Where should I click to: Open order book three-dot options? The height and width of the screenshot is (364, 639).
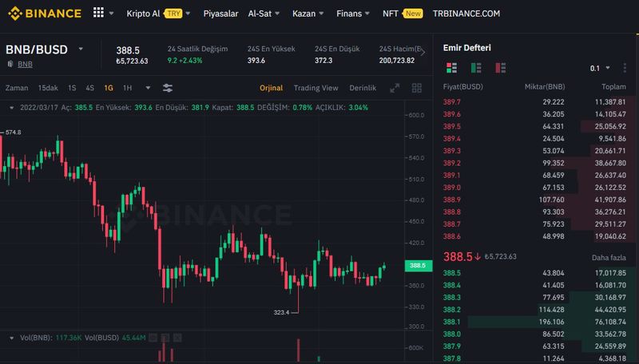(x=625, y=68)
